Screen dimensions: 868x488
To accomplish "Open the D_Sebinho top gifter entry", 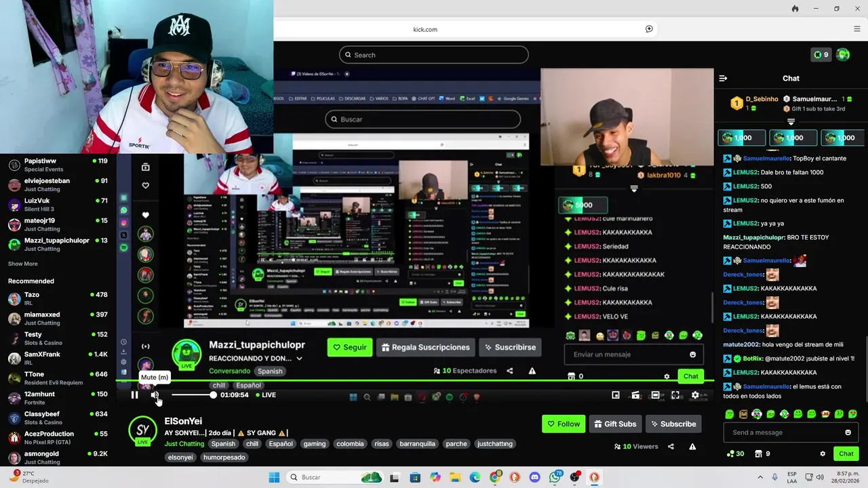I will pos(753,103).
